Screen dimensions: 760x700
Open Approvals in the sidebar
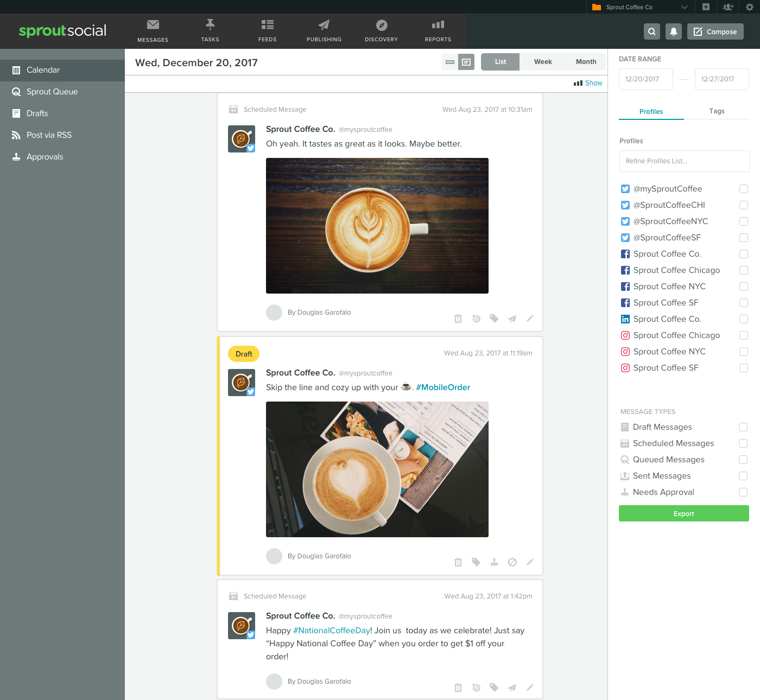(x=62, y=157)
